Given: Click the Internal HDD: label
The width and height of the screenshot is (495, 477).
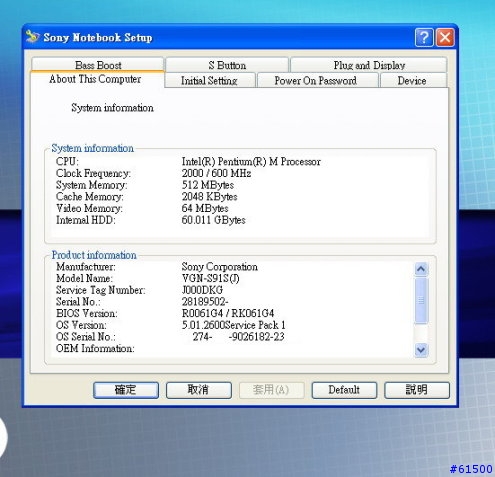Looking at the screenshot, I should pos(86,220).
